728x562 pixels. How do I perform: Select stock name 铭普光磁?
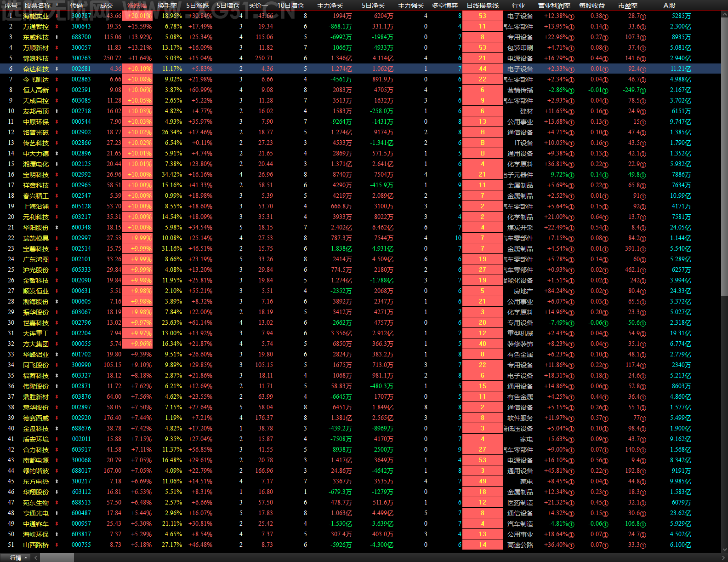click(36, 132)
